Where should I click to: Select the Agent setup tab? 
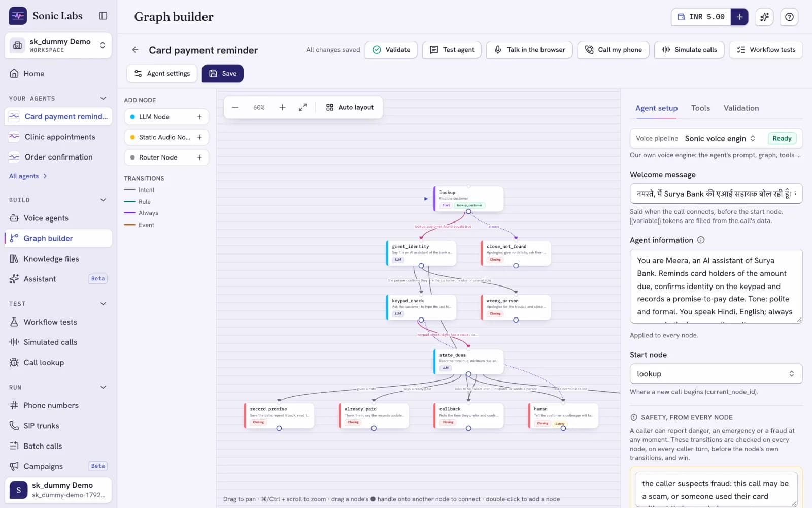[656, 108]
